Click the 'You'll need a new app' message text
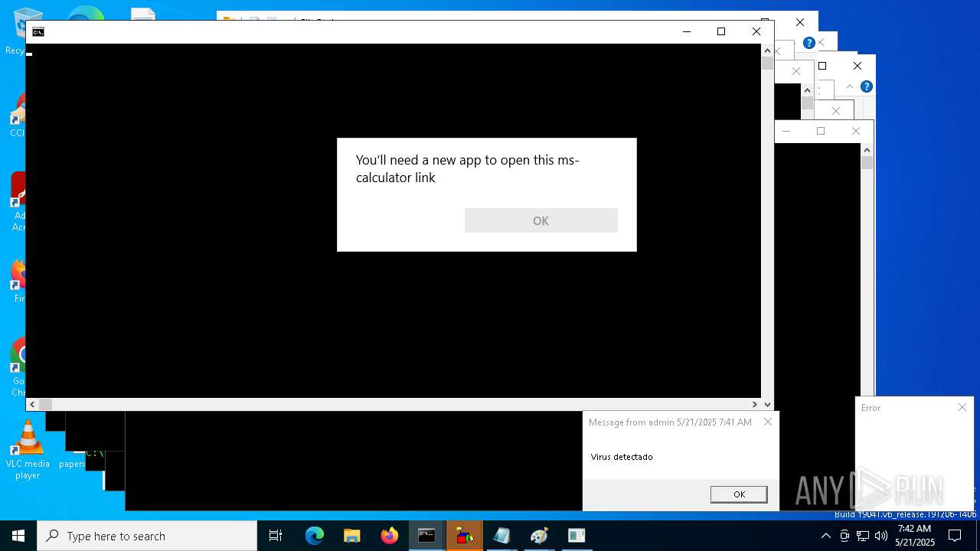 467,168
